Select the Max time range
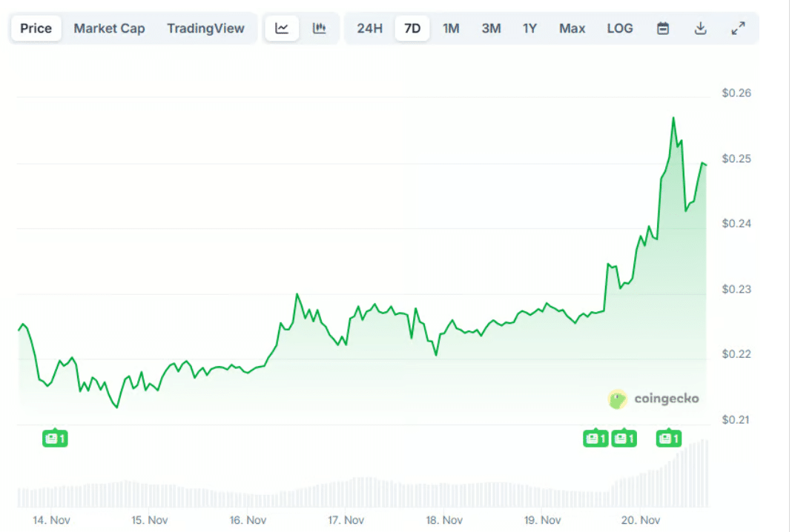Viewport: 792px width, 532px height. pyautogui.click(x=572, y=28)
